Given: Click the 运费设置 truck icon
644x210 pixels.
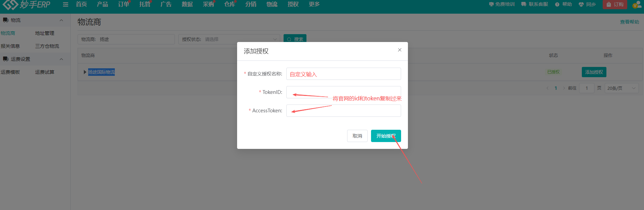Looking at the screenshot, I should pos(6,59).
